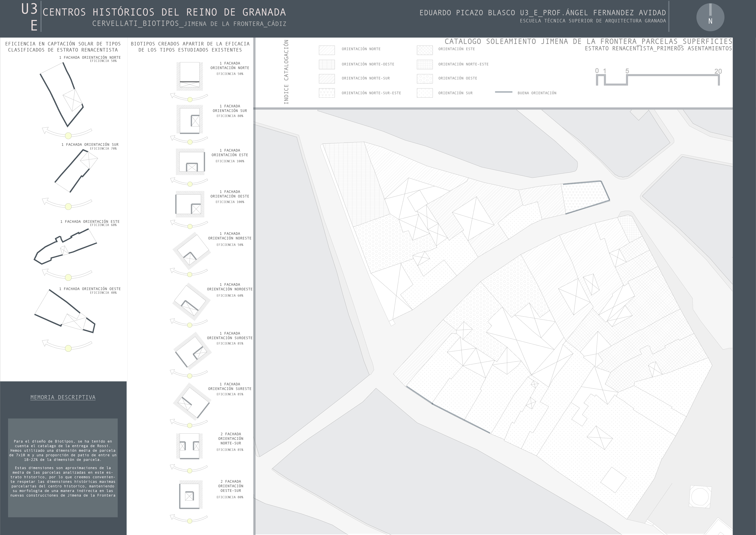Click 'ORIENTACIÓN NORTE-SUR-ESTE' legend text
Viewport: 756px width, 535px height.
coord(371,93)
